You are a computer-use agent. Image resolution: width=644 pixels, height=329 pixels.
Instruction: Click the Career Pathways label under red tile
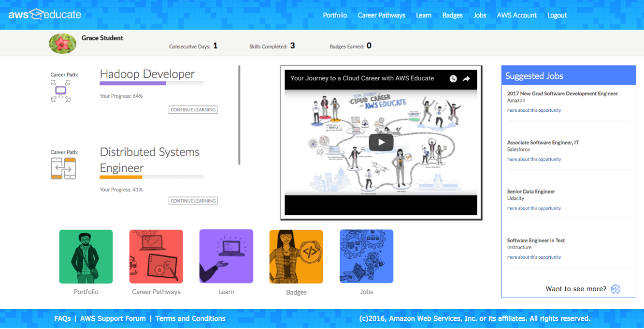156,292
